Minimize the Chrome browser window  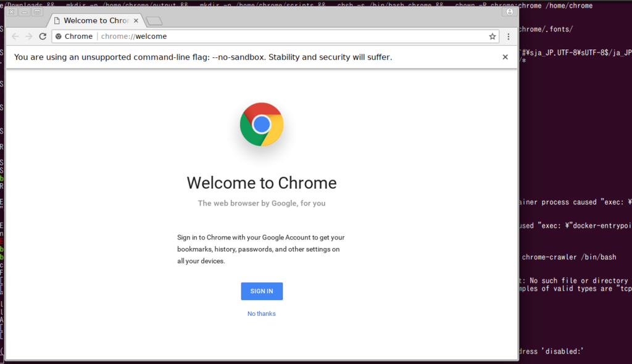(25, 12)
